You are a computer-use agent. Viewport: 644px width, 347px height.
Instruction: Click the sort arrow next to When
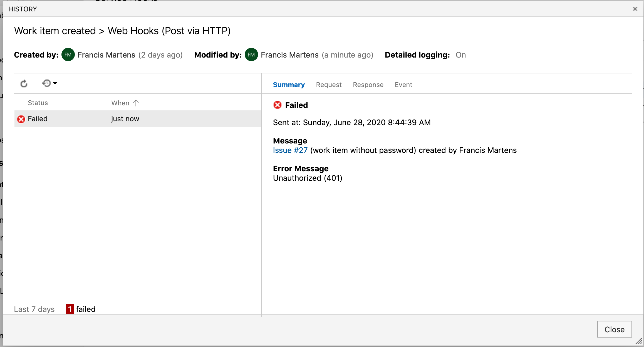[136, 103]
